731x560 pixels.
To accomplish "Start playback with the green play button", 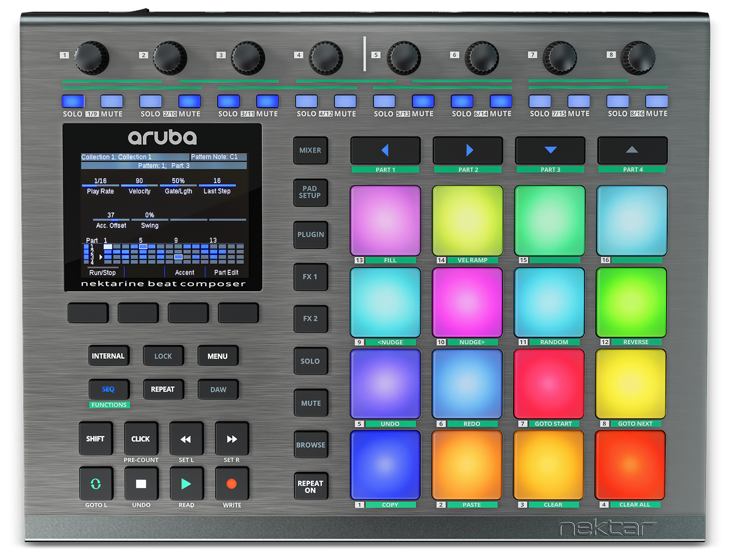I will coord(186,484).
